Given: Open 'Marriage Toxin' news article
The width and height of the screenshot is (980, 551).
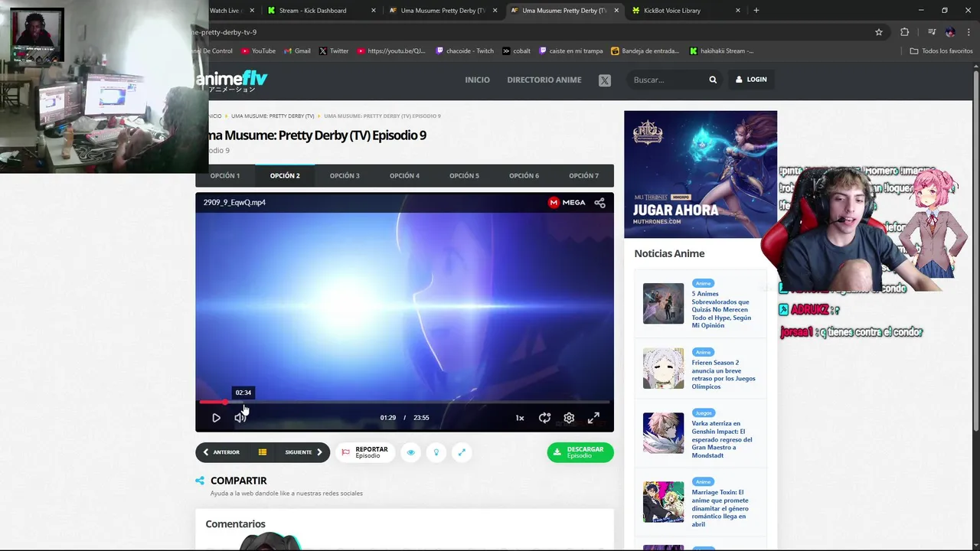Looking at the screenshot, I should (720, 508).
